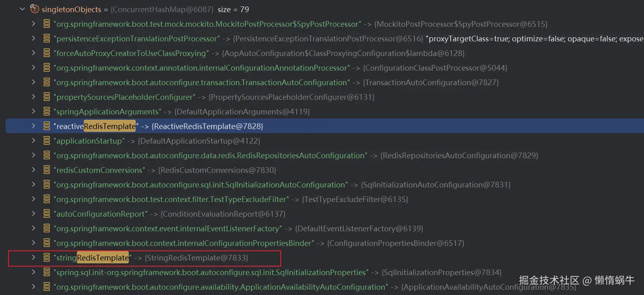Select the "redisCustomConversions" key
Image resolution: width=644 pixels, height=295 pixels.
99,170
